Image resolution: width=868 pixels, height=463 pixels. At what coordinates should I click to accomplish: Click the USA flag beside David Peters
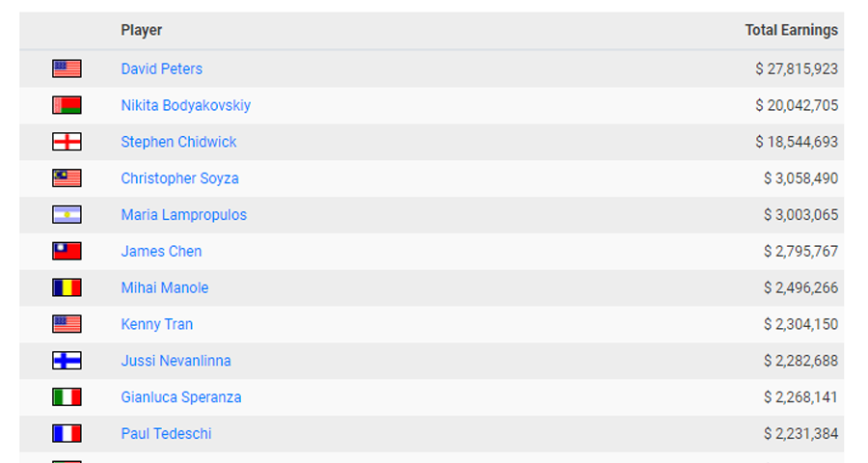pos(67,68)
